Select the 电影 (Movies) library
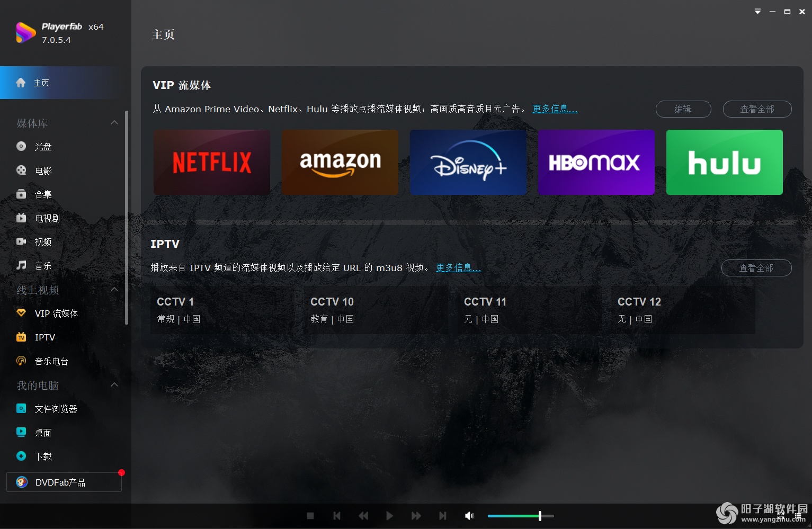This screenshot has height=529, width=812. (43, 171)
